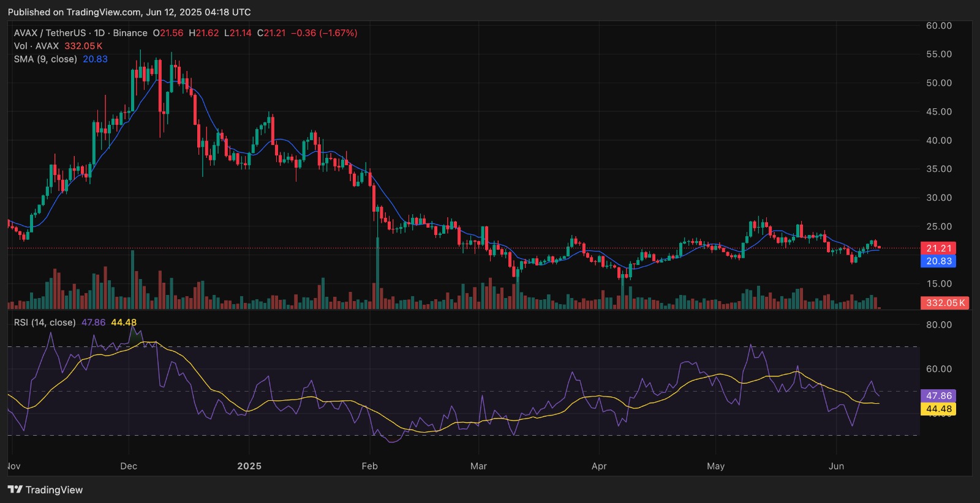Viewport: 980px width, 503px height.
Task: Click the Published on TradingView.com header text
Action: coord(129,12)
